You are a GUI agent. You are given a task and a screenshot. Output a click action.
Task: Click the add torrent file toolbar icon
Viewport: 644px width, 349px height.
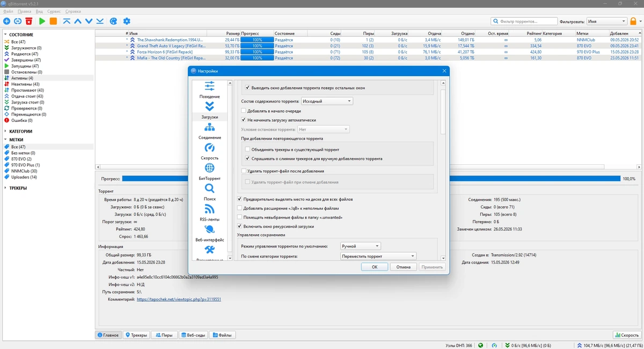pyautogui.click(x=6, y=21)
